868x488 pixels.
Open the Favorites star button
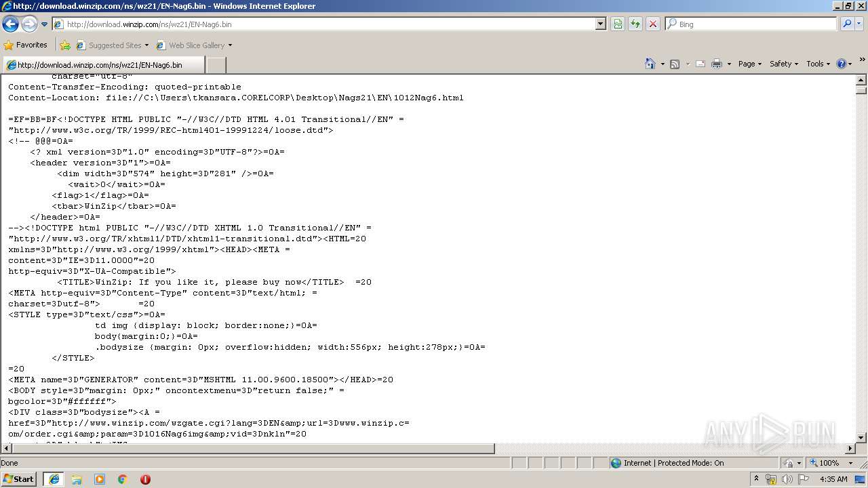(x=26, y=45)
